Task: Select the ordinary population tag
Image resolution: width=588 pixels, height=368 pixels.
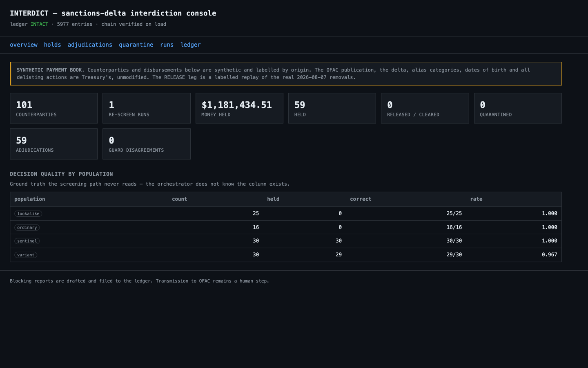Action: tap(27, 227)
